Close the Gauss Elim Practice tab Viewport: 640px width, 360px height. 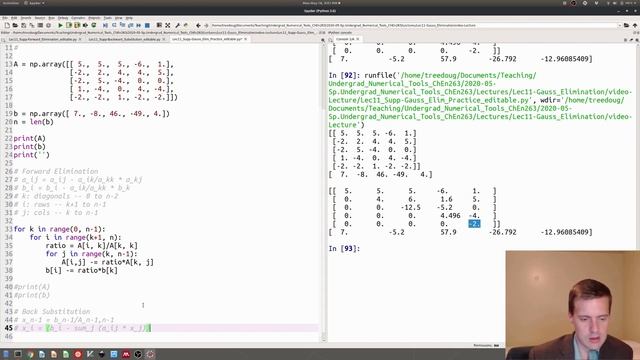(x=246, y=39)
